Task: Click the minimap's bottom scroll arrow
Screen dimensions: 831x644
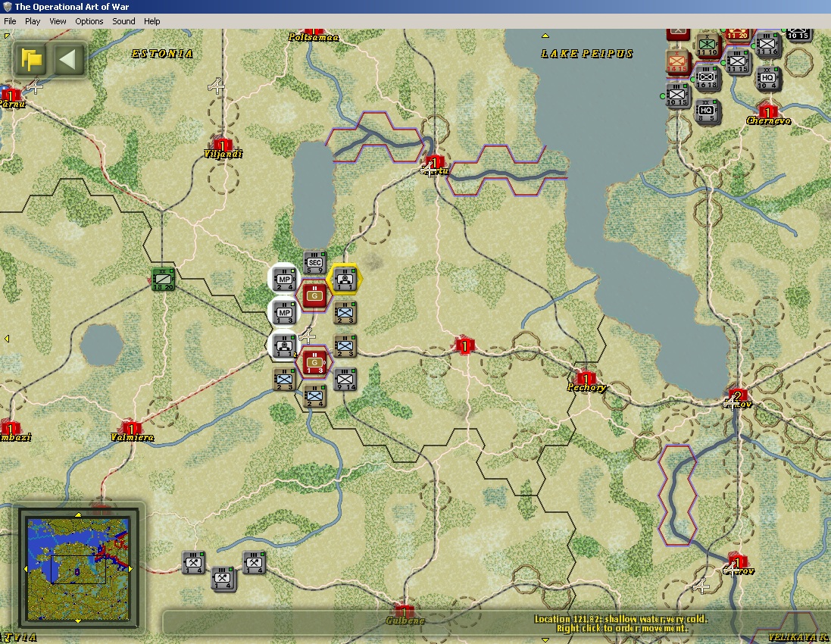Action: (79, 621)
